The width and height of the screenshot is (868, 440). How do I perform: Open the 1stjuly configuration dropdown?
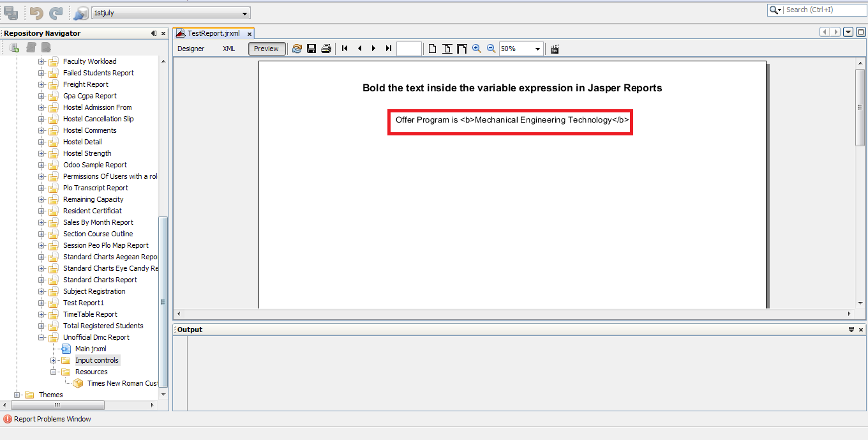coord(244,12)
